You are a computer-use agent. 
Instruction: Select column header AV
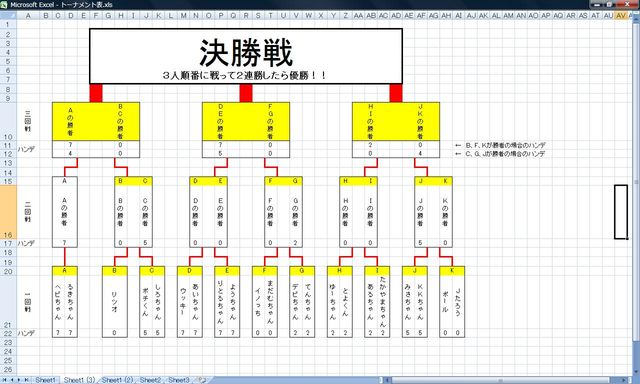[x=621, y=16]
